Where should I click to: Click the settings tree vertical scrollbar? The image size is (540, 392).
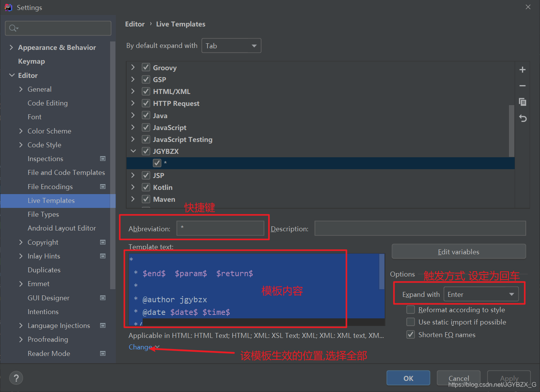(112, 165)
